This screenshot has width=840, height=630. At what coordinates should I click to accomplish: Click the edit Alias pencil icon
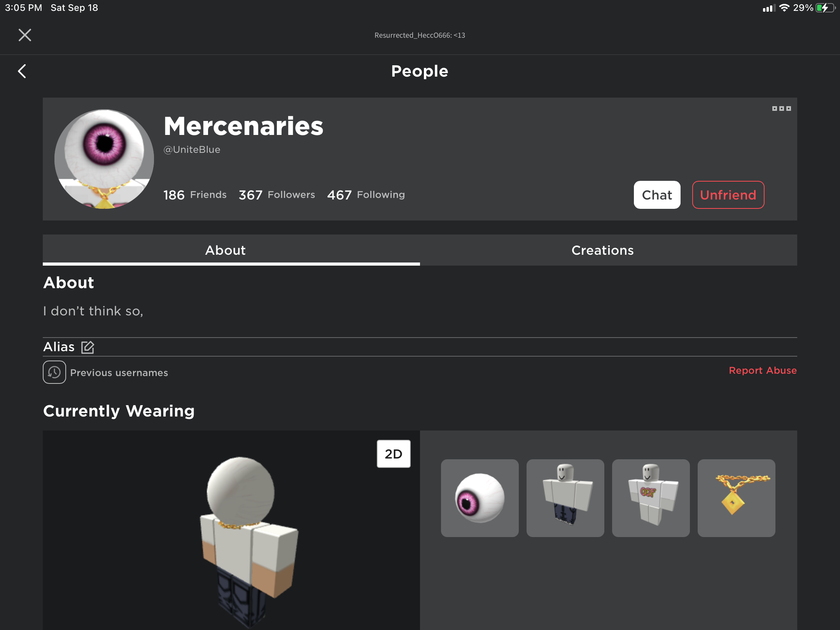click(x=88, y=346)
